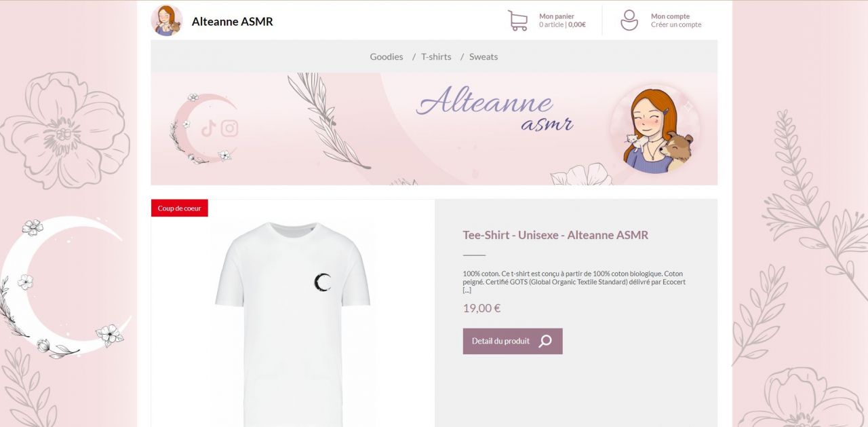Open the Tee-Shirt Unisexe product title
This screenshot has height=427, width=868.
[555, 236]
